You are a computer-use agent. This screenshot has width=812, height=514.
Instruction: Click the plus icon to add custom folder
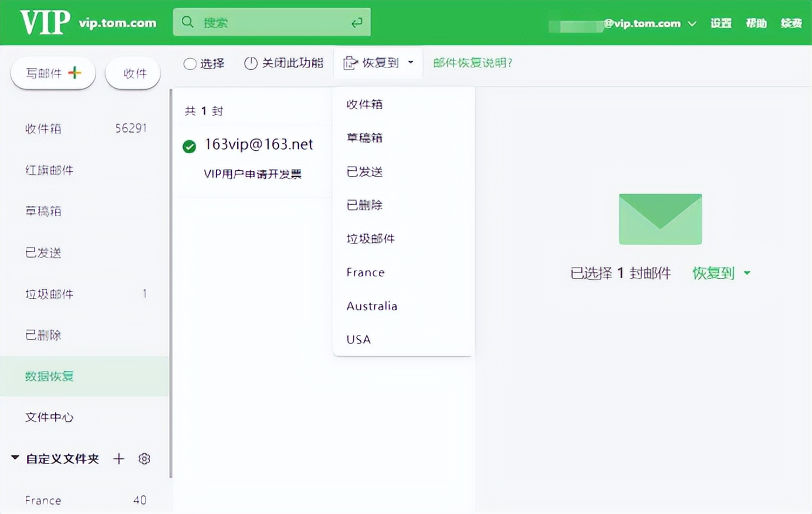point(119,459)
